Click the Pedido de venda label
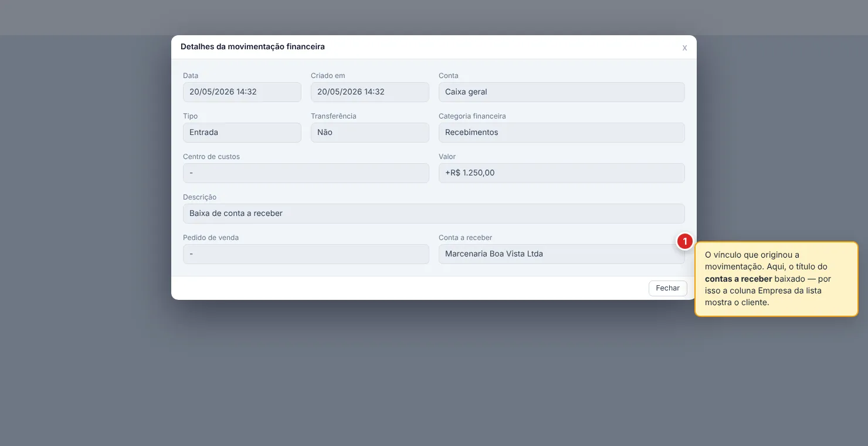The image size is (868, 446). 211,238
